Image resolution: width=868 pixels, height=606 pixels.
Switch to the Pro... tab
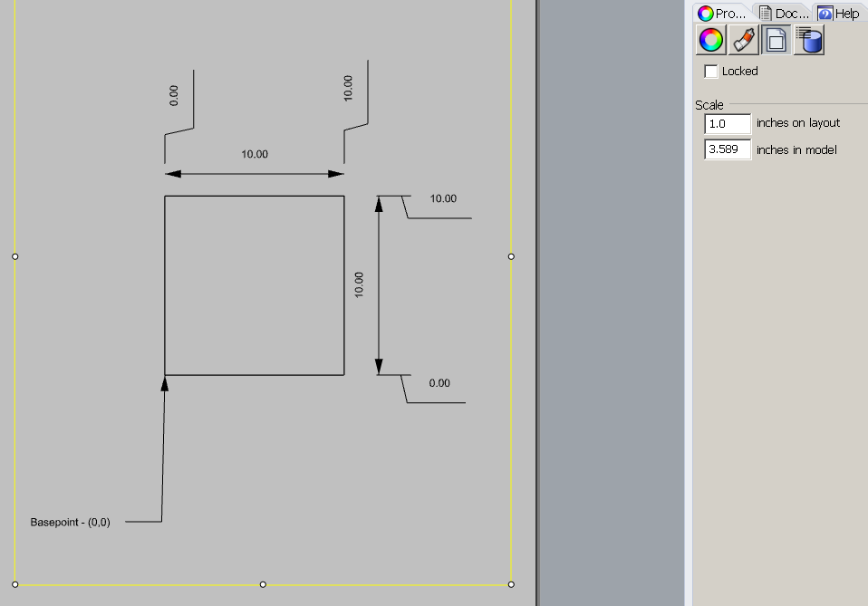coord(722,14)
